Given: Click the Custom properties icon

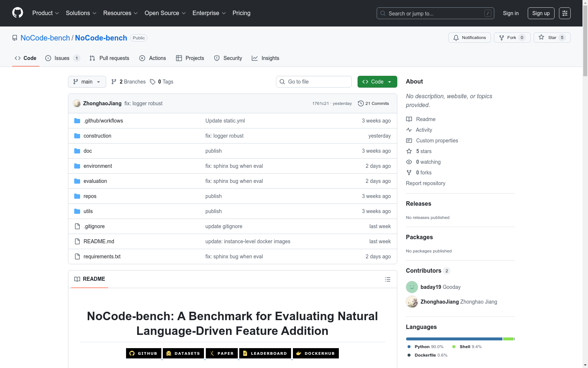Looking at the screenshot, I should point(409,141).
